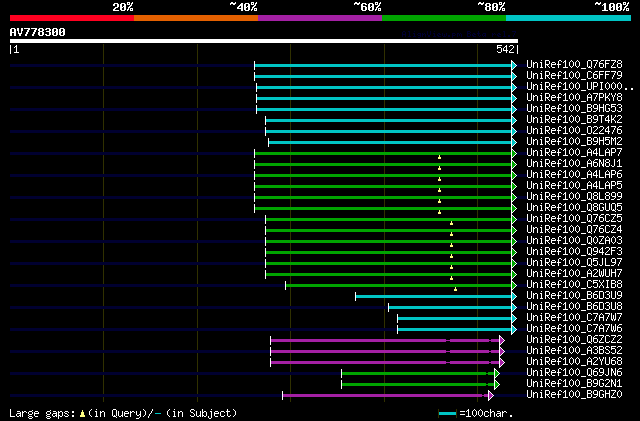Viewport: 640px width, 421px height.
Task: Select the UniRef100_B9G2N1 subject name
Action: 574,384
